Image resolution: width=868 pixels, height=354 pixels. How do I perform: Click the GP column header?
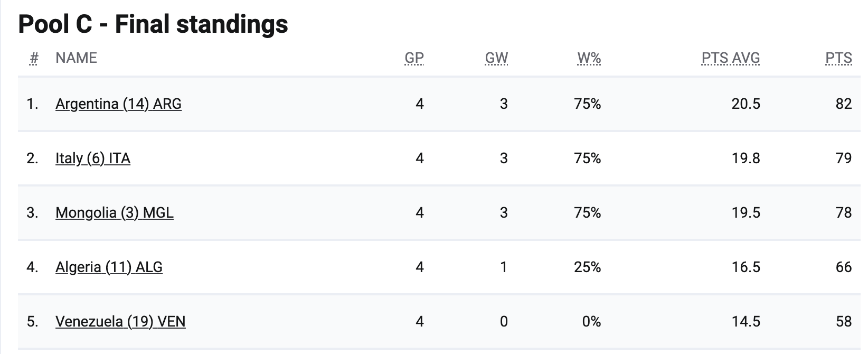click(x=414, y=58)
